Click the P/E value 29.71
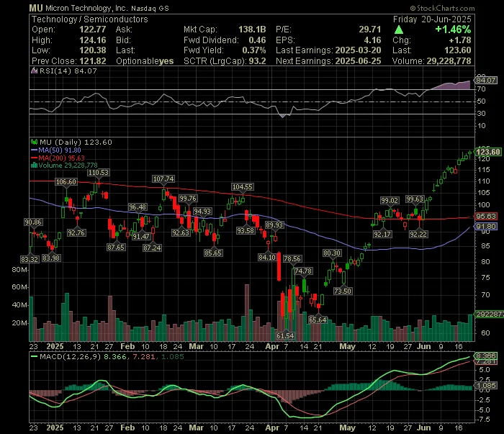504x434 pixels. pos(370,30)
